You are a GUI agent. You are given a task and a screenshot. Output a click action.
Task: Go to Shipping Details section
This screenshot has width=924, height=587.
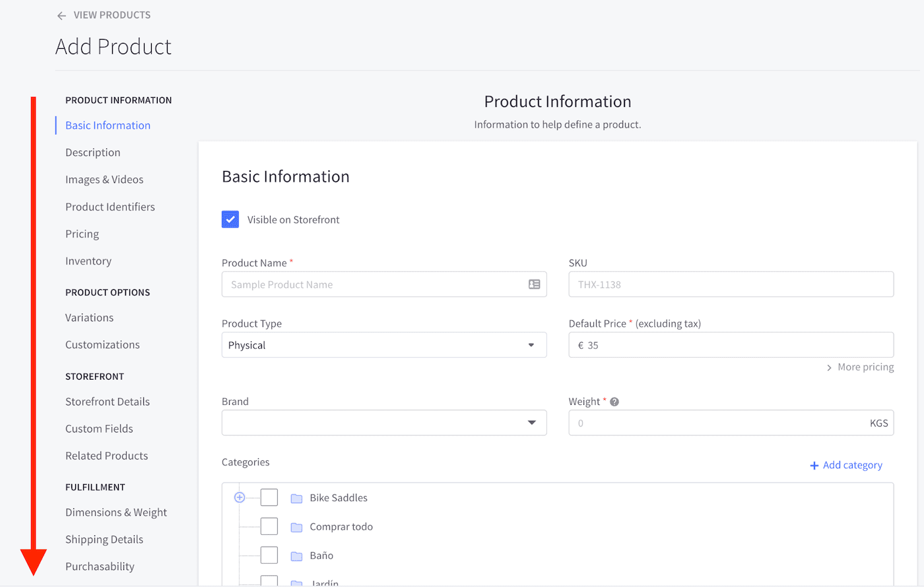point(104,539)
